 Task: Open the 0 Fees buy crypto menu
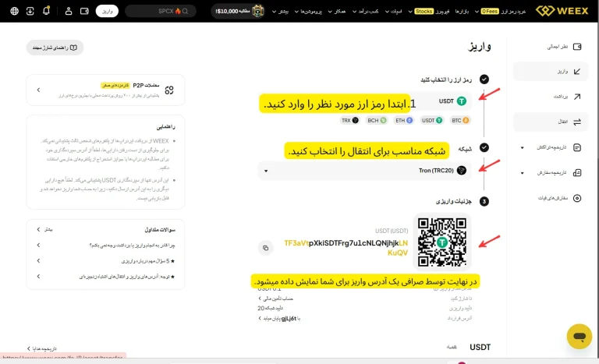pyautogui.click(x=501, y=12)
